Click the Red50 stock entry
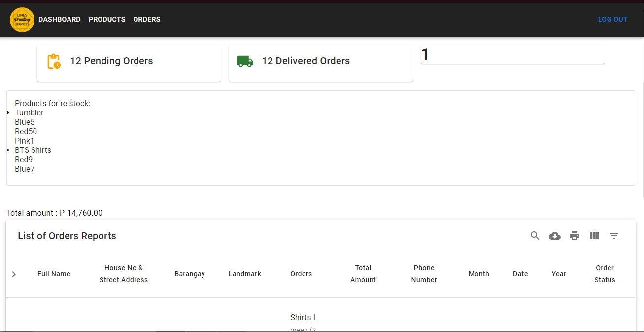The image size is (644, 332). [x=26, y=131]
